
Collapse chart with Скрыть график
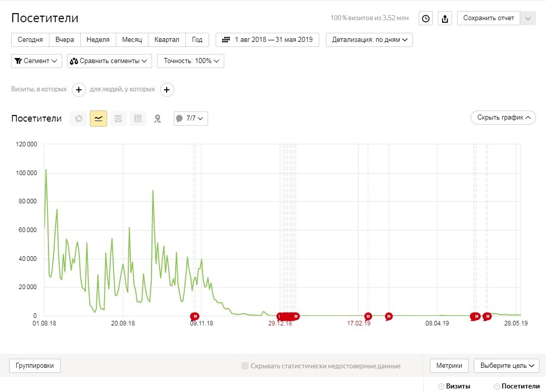pos(503,118)
